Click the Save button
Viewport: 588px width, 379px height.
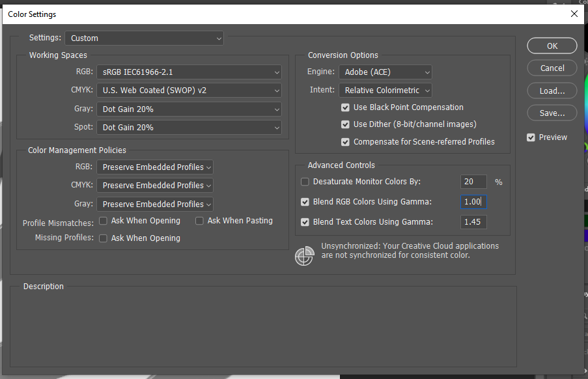(552, 112)
